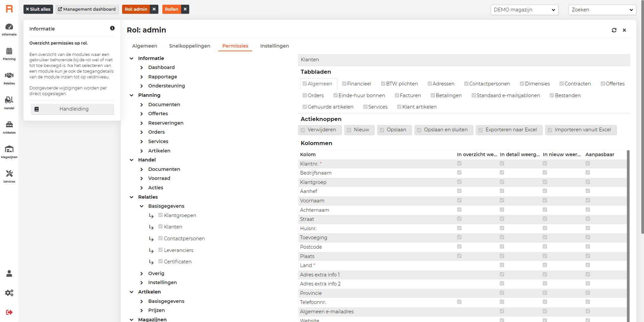Expand the Dashboard tree node
The image size is (644, 322).
tap(142, 68)
